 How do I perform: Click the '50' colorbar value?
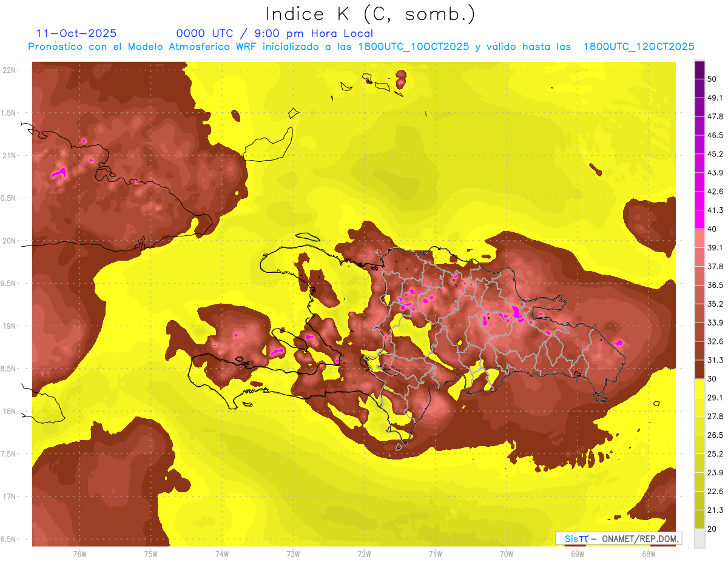pos(713,79)
